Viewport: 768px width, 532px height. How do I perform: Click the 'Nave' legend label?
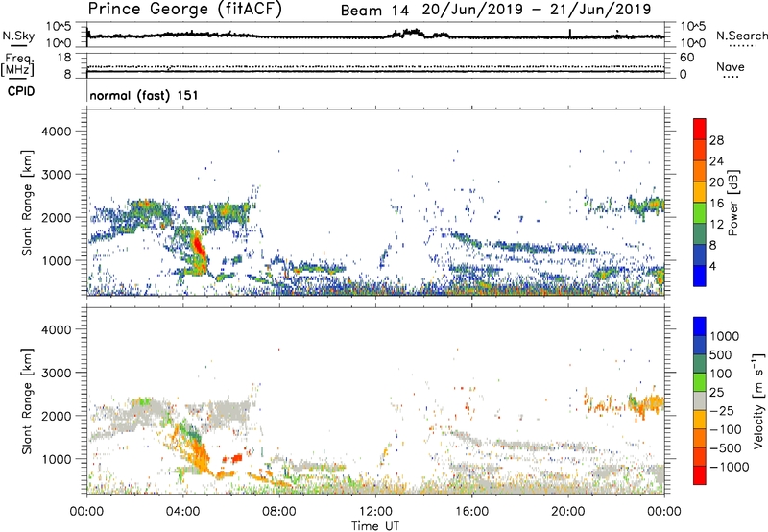731,67
